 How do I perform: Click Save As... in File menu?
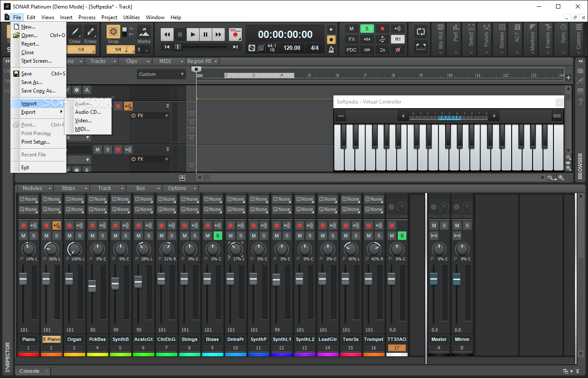32,82
